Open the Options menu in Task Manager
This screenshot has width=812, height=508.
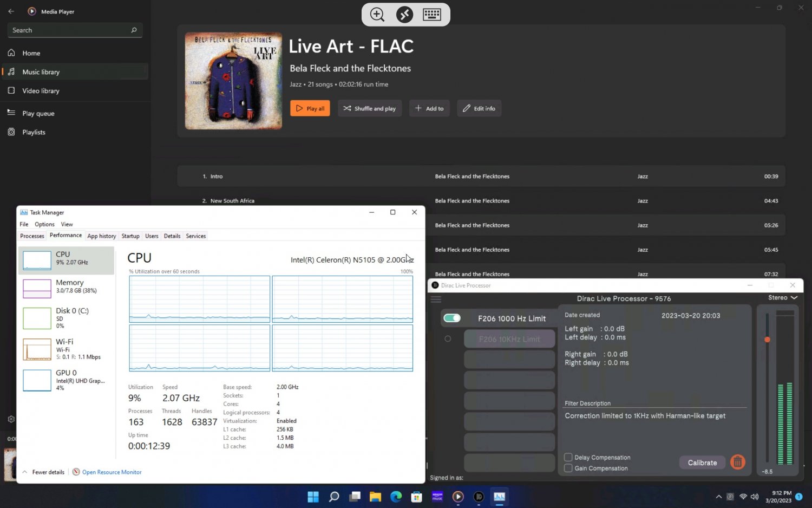point(44,224)
